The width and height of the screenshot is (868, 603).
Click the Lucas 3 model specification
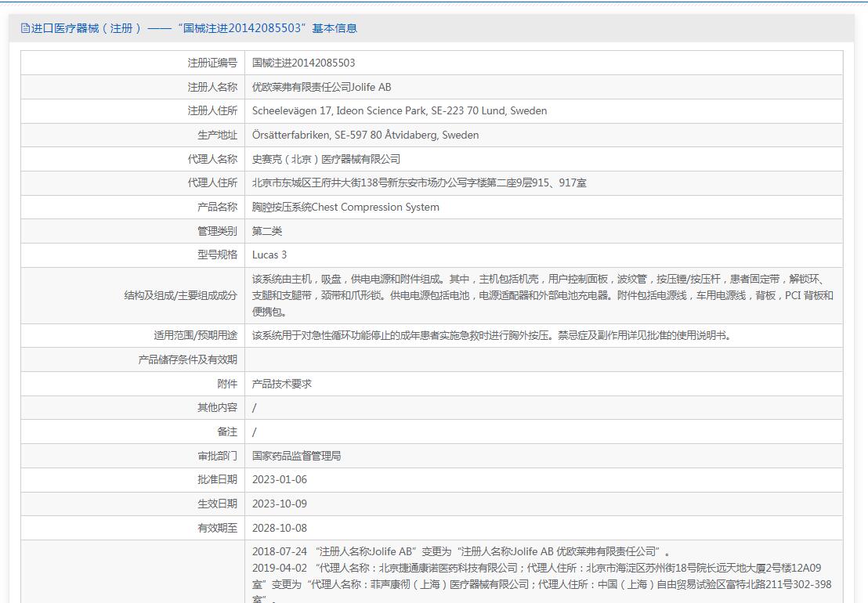(269, 255)
